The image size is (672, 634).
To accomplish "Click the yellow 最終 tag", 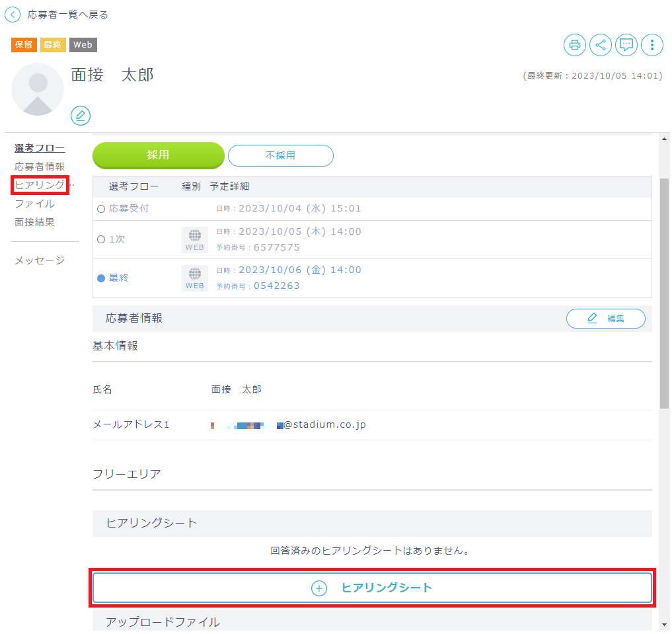I will coord(53,44).
